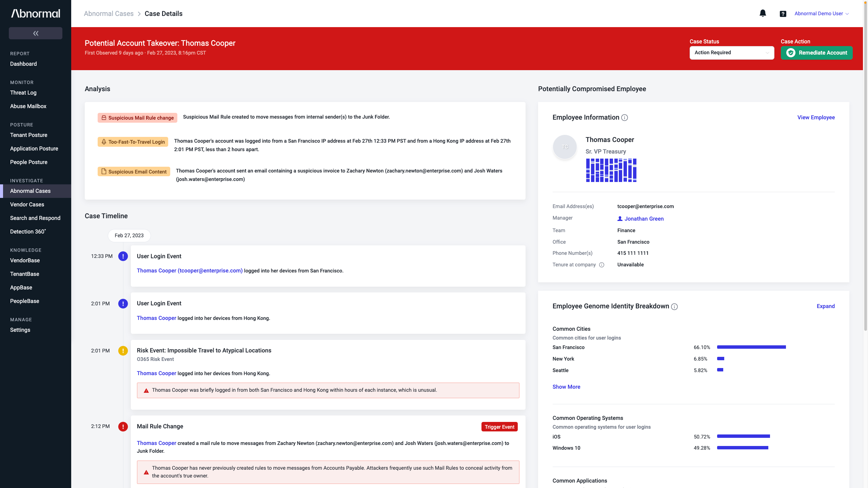Screen dimensions: 868x488
Task: Show more common cities
Action: coord(566,387)
